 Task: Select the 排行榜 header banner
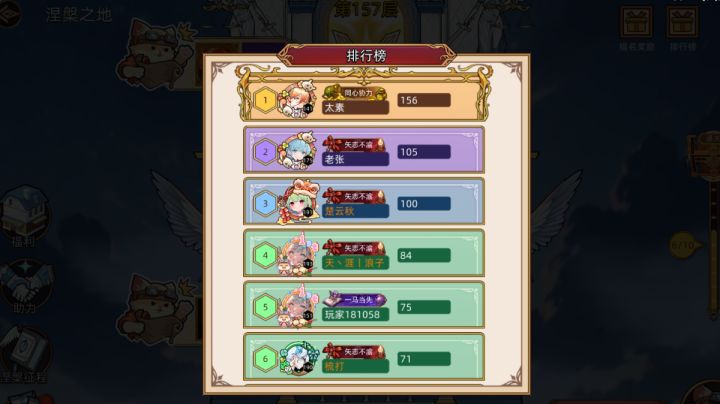pos(366,56)
